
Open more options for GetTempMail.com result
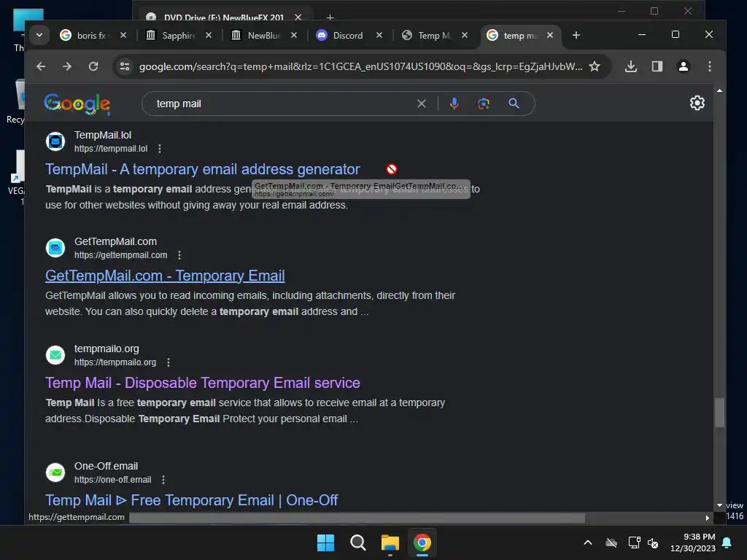pos(179,255)
